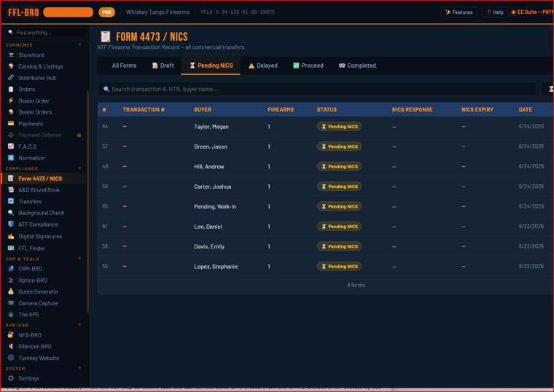Open NFA-BRO add-on
Viewport: 554px width, 392px height.
coord(30,335)
